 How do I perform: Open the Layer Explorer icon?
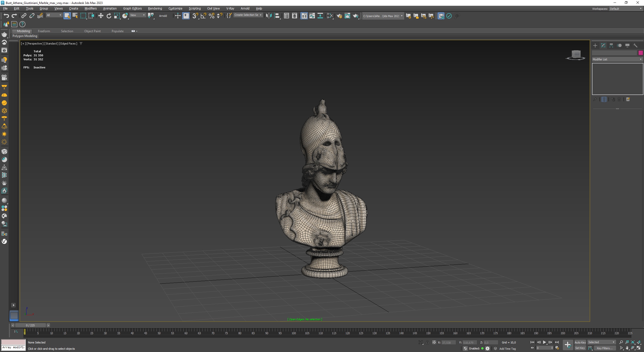pyautogui.click(x=295, y=16)
